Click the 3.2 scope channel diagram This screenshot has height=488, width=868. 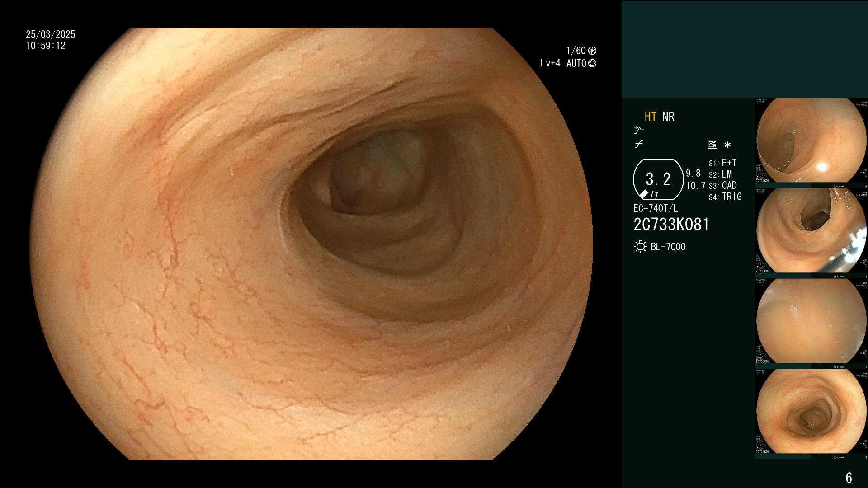tap(658, 179)
